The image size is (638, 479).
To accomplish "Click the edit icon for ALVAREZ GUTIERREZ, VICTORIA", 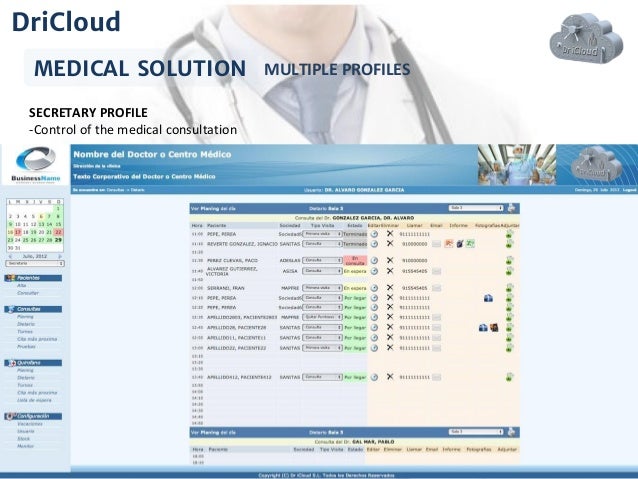I will 374,271.
